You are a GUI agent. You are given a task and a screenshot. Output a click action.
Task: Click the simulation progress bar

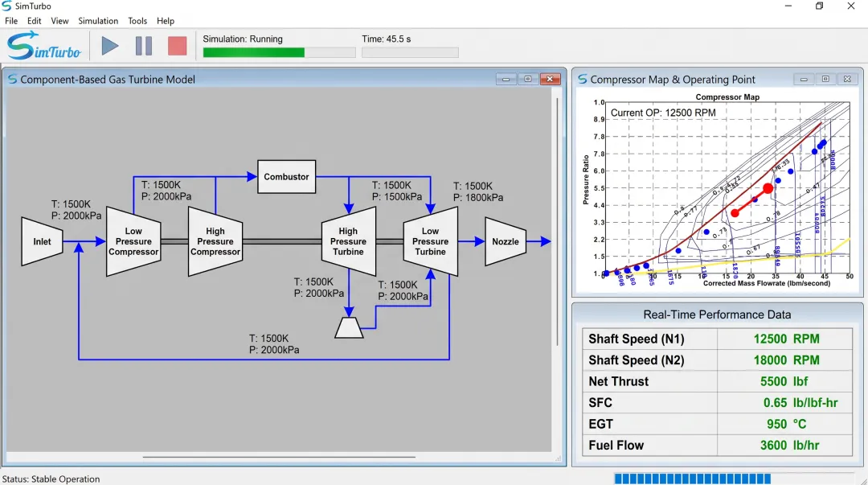[279, 52]
